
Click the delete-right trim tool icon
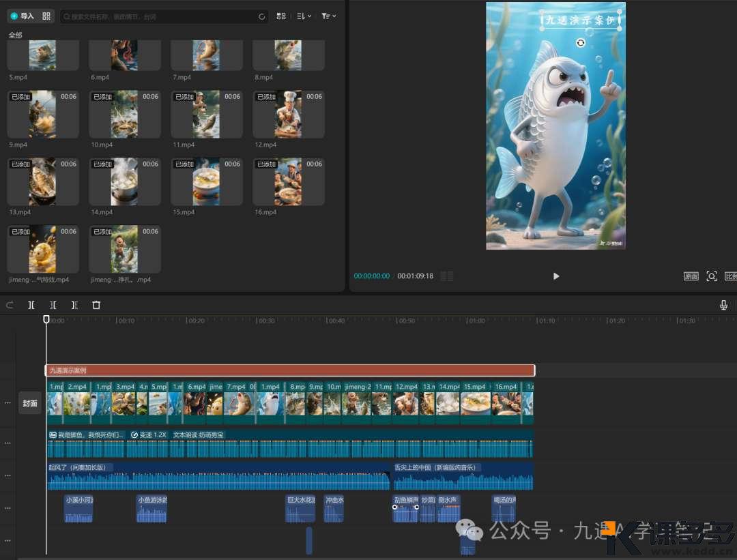74,306
